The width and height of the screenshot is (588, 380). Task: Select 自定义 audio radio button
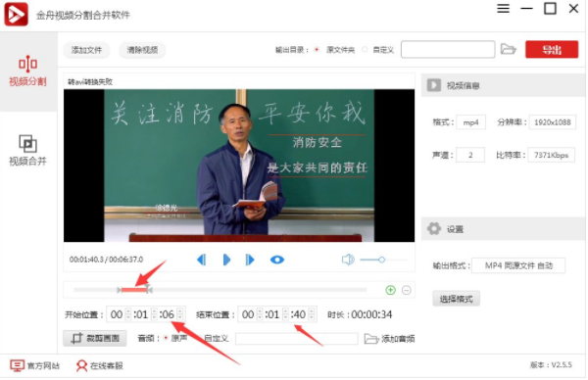pyautogui.click(x=199, y=339)
